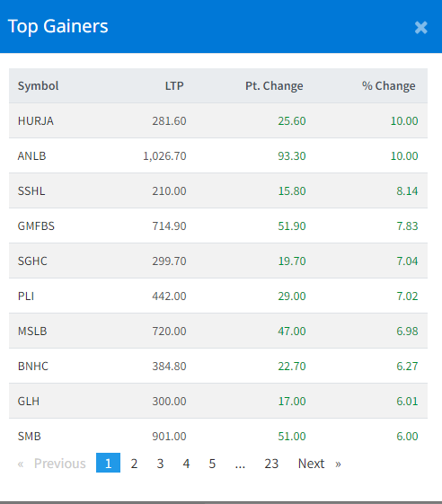Select page 5 in pagination
Screen dimensions: 442x504
(212, 464)
